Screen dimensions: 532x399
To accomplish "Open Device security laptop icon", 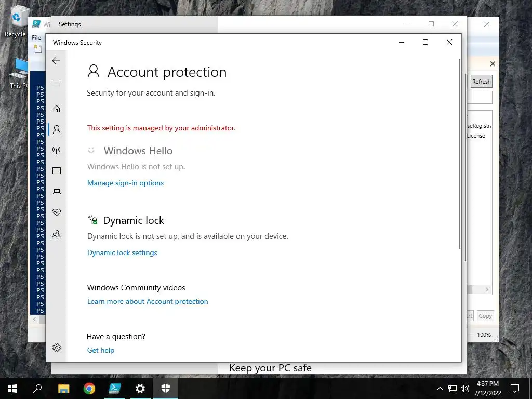I will (x=57, y=192).
